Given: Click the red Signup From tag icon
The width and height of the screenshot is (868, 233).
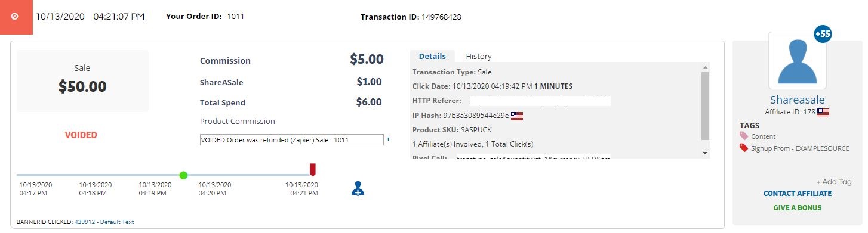Looking at the screenshot, I should [x=744, y=148].
